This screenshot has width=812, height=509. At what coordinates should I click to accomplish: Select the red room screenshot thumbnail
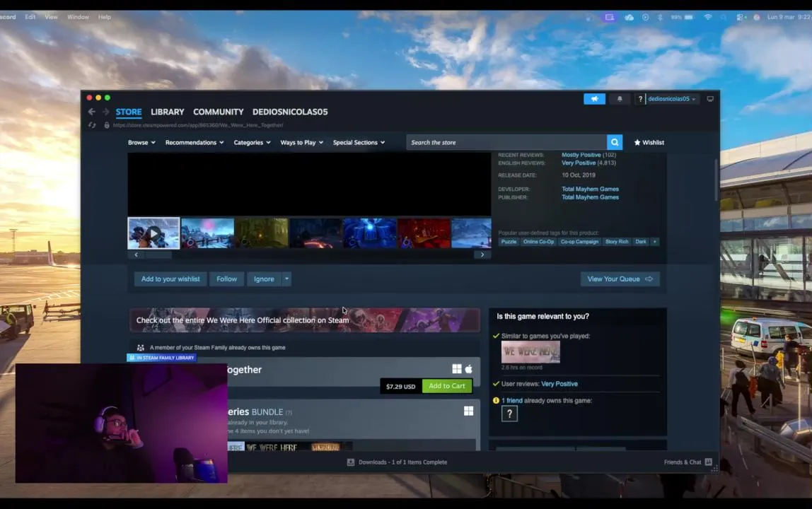(x=424, y=233)
